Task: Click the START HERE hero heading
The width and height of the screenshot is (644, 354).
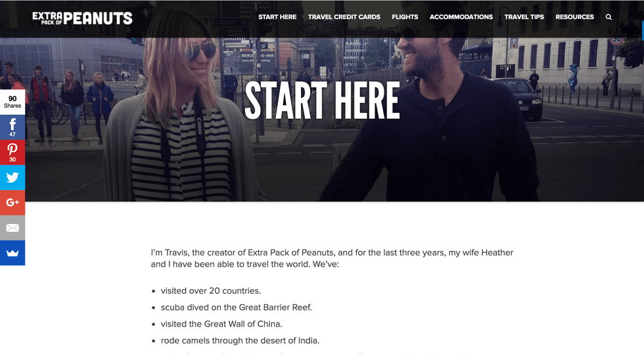Action: coord(322,100)
